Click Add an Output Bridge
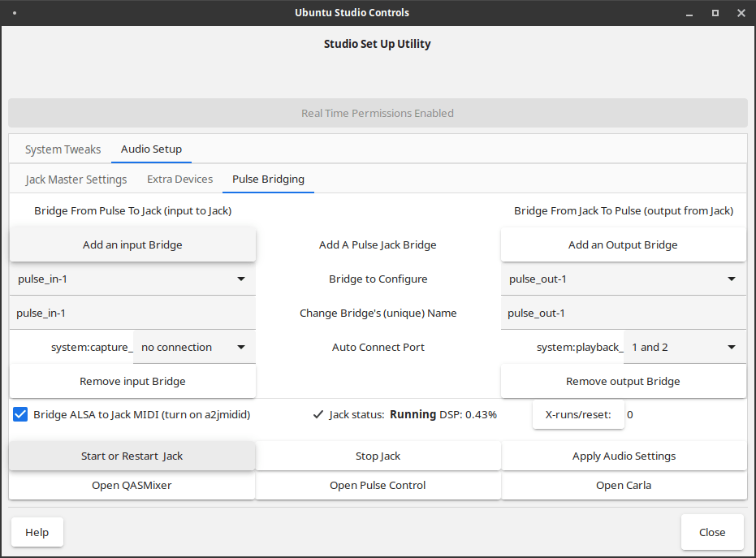The height and width of the screenshot is (558, 756). coord(623,244)
